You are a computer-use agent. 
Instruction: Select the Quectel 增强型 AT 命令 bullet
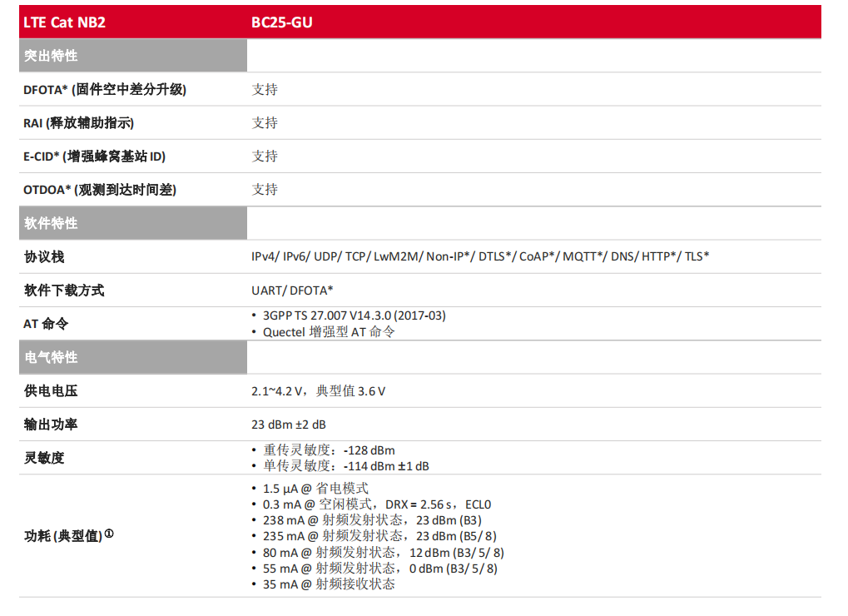[x=329, y=331]
